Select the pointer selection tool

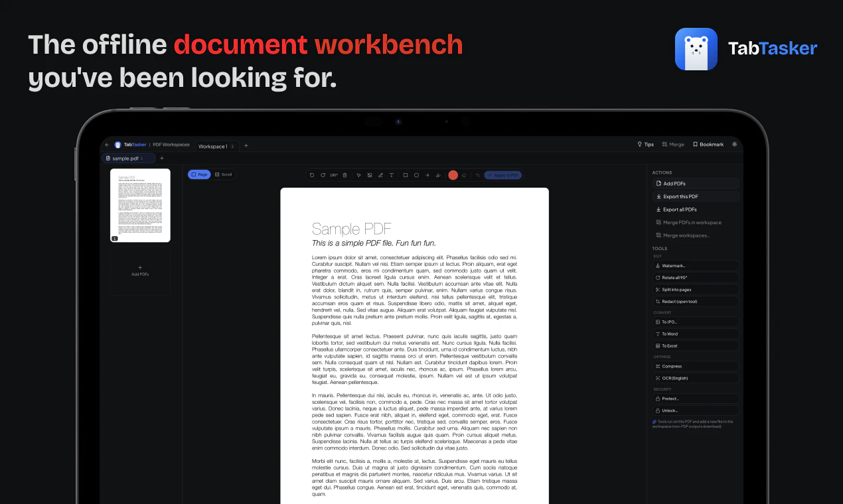358,175
